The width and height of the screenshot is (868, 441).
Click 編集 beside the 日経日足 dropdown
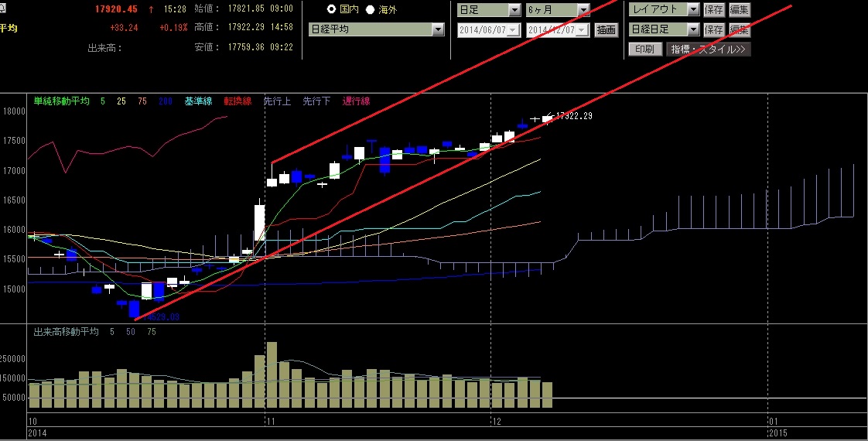click(x=739, y=29)
